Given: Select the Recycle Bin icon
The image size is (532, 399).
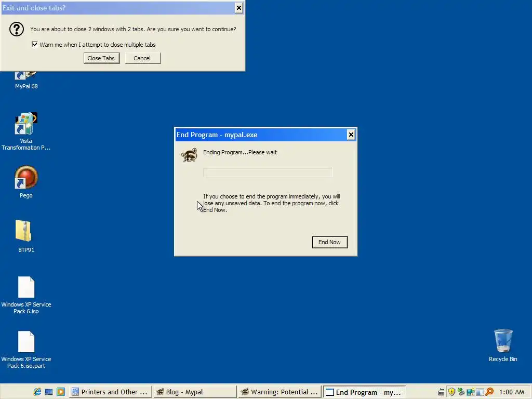Looking at the screenshot, I should [x=503, y=345].
